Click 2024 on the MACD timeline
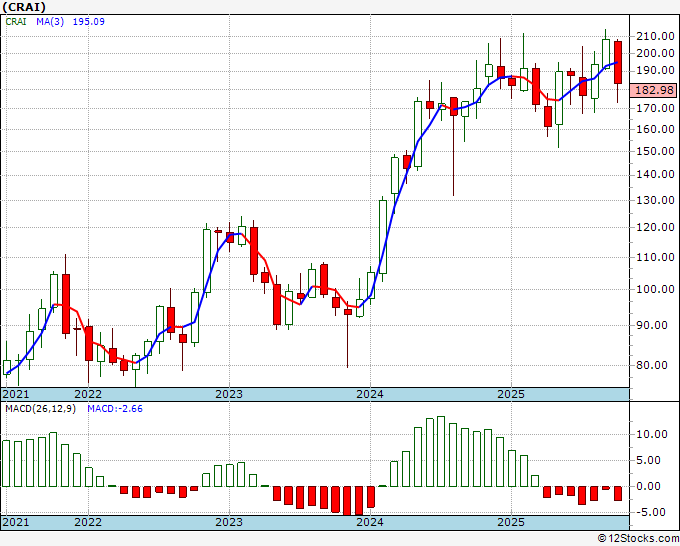680x546 pixels. [370, 522]
